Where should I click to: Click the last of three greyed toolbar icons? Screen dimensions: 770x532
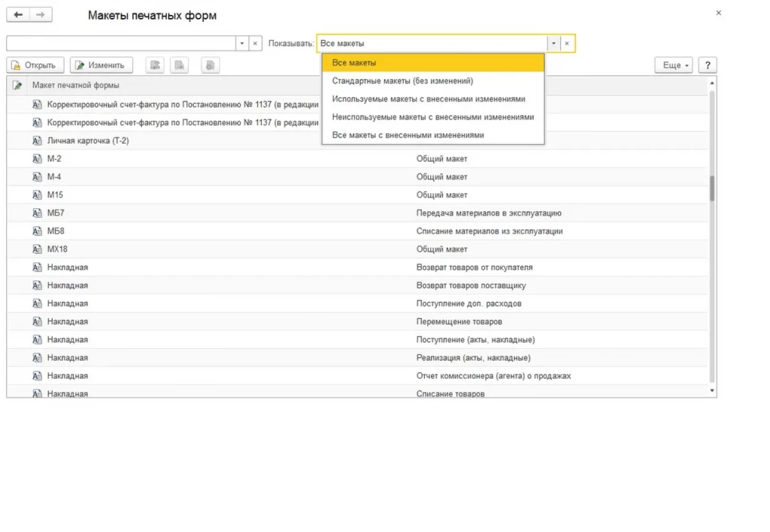coord(211,65)
